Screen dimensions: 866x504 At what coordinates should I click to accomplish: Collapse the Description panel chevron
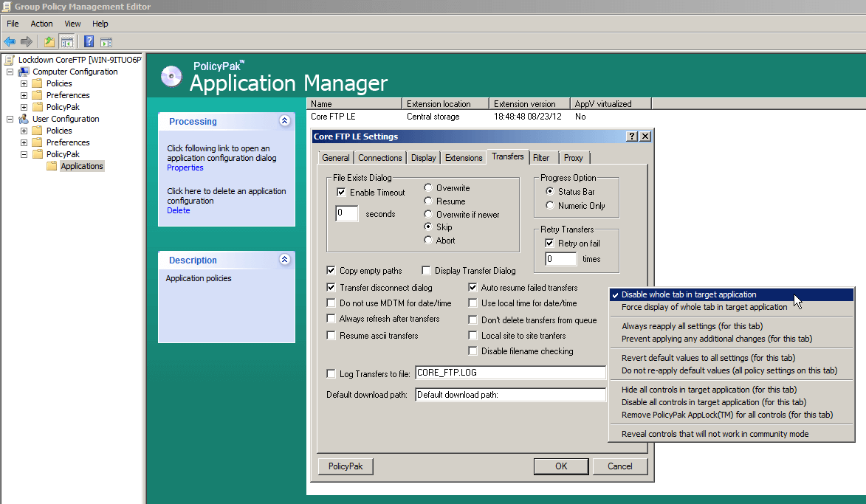coord(285,259)
